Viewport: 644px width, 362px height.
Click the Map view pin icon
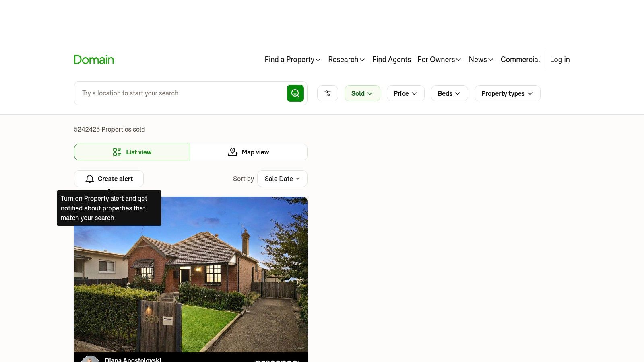pyautogui.click(x=233, y=152)
